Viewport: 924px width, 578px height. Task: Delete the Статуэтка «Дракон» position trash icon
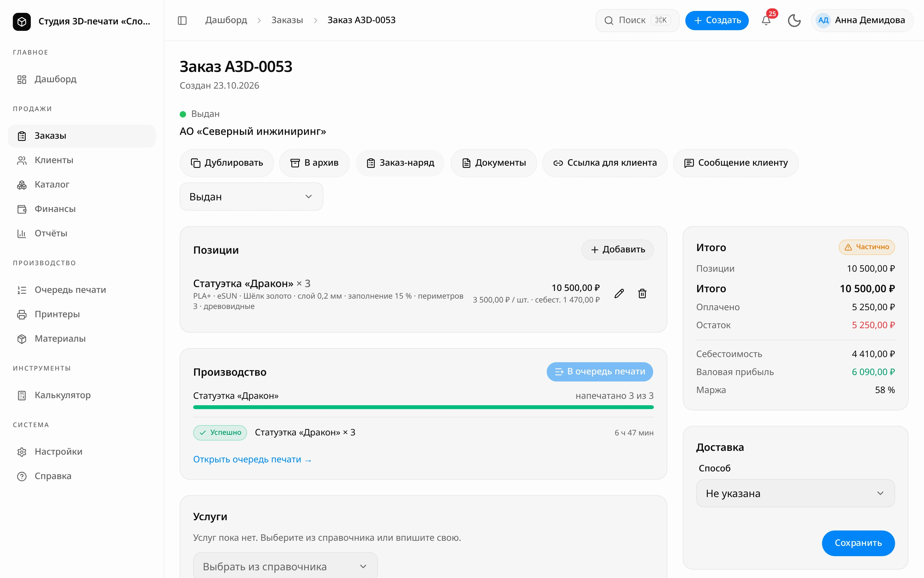642,293
